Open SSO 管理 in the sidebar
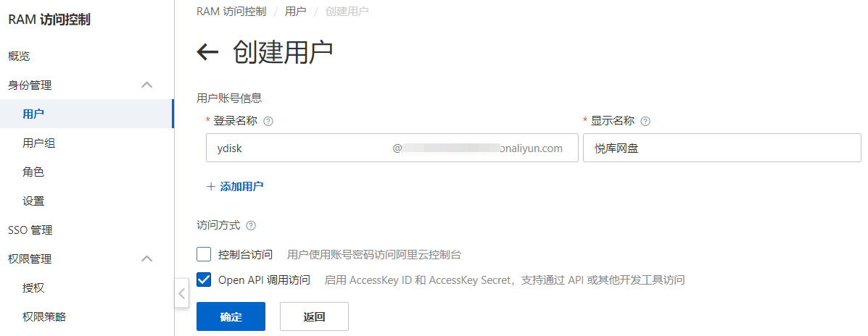 [30, 230]
